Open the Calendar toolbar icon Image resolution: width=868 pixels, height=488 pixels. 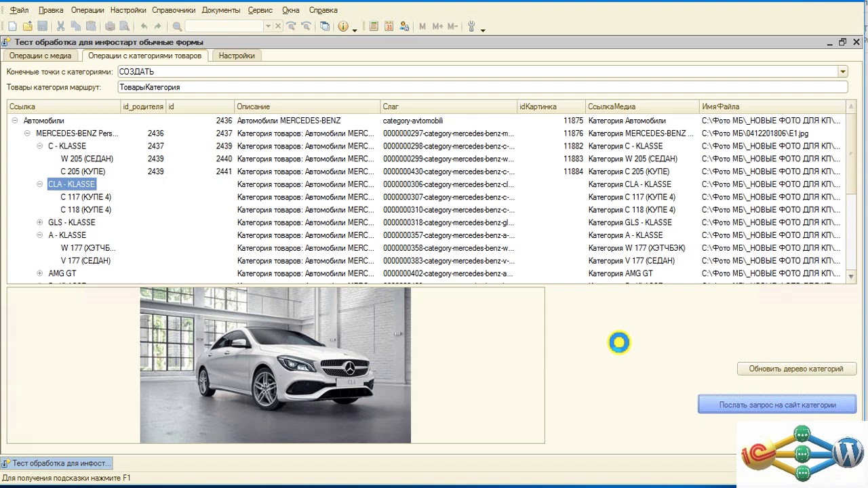389,26
